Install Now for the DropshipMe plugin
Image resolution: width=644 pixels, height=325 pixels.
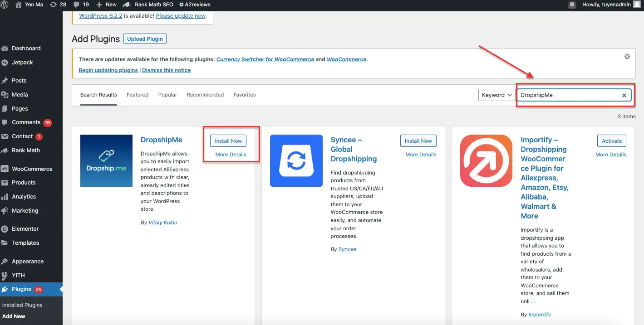coord(228,141)
